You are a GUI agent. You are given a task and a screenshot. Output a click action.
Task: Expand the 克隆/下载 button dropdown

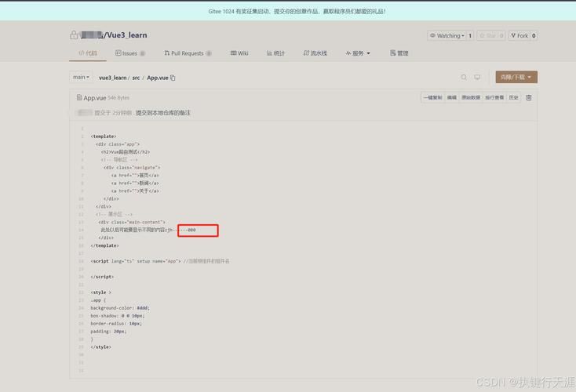tap(516, 77)
